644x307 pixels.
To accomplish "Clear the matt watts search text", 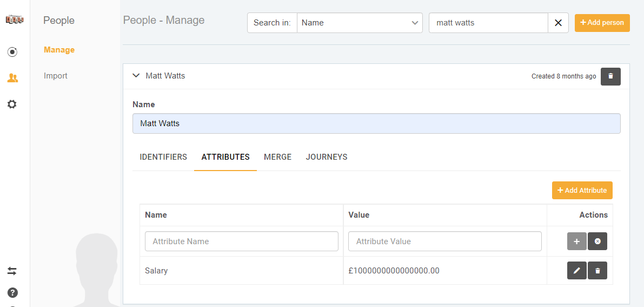I will coord(558,23).
